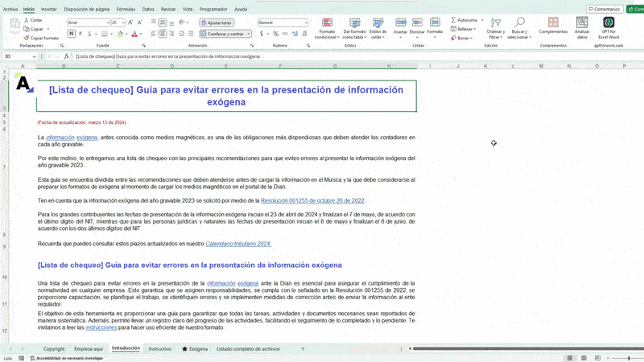This screenshot has height=362, width=644.
Task: Click the Ordenar y filtrar icon
Action: tap(495, 23)
